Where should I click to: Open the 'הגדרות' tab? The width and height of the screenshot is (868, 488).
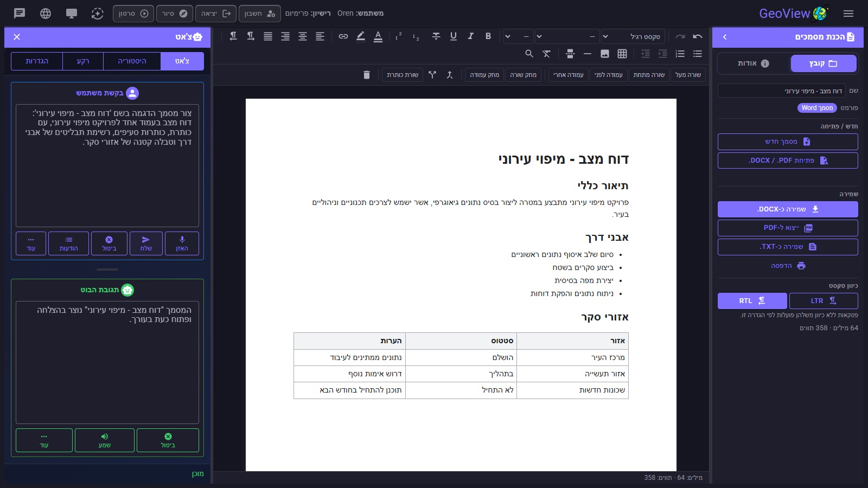[37, 61]
